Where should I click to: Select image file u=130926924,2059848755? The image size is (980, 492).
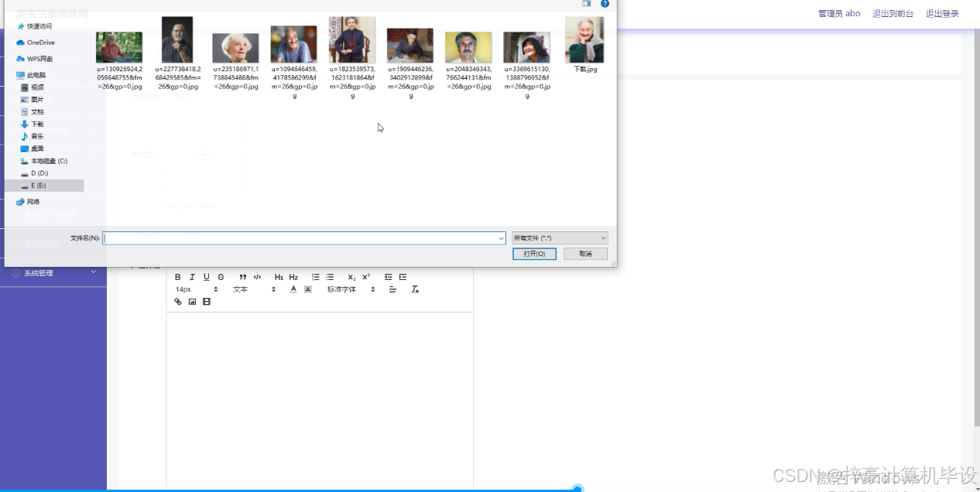point(119,61)
